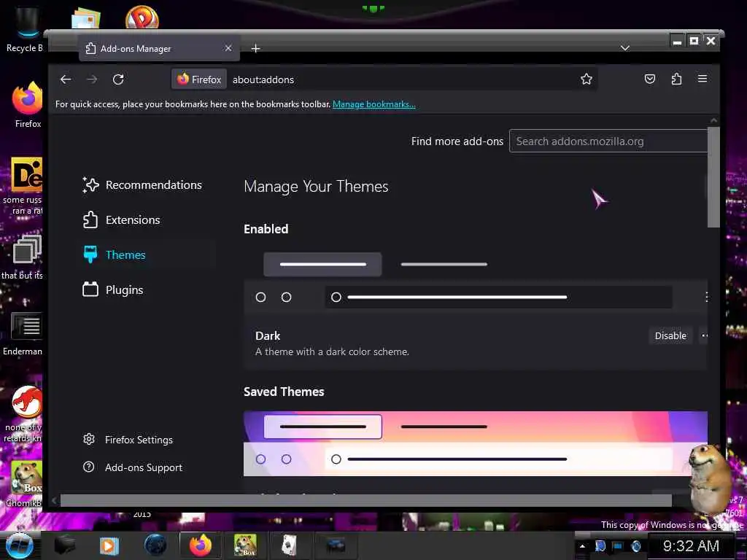
Task: Click the Dark theme preview image
Action: tap(476, 280)
